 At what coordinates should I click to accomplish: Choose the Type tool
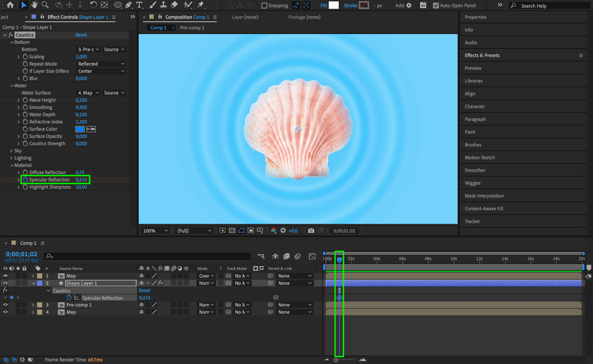click(x=139, y=5)
